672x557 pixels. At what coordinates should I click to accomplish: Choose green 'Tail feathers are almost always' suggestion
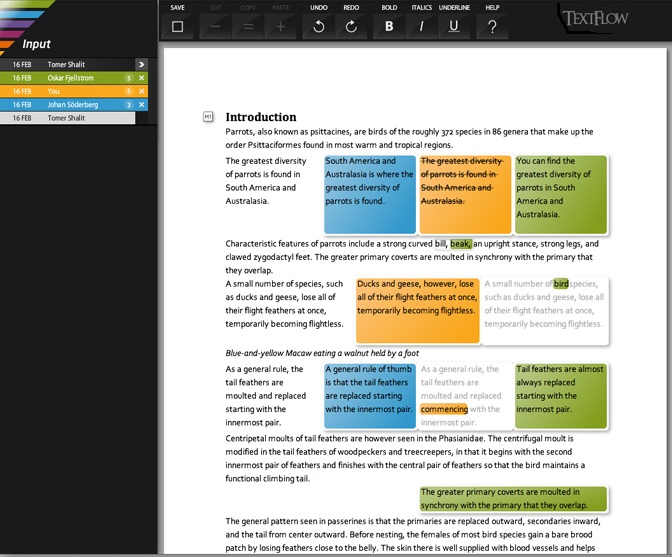[x=561, y=396]
